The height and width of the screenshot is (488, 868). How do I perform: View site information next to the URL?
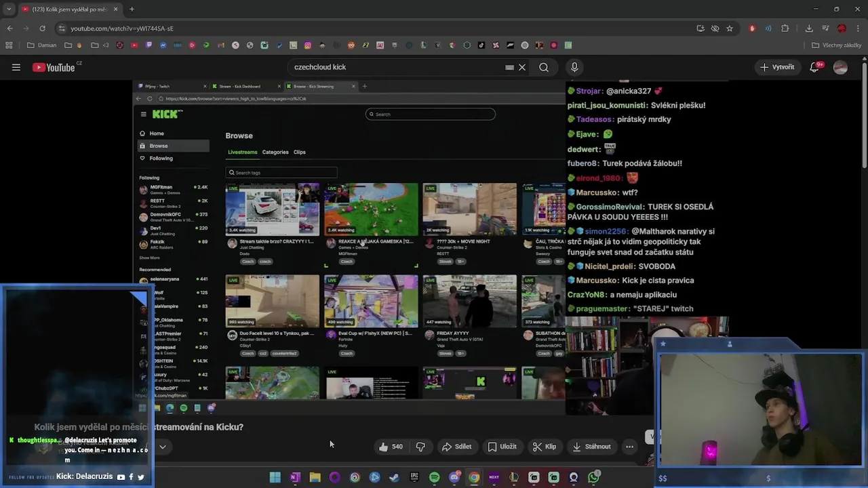click(x=62, y=28)
